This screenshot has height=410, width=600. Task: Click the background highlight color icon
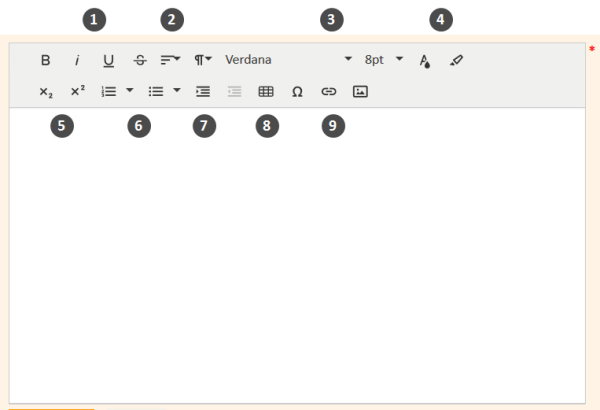pyautogui.click(x=457, y=60)
